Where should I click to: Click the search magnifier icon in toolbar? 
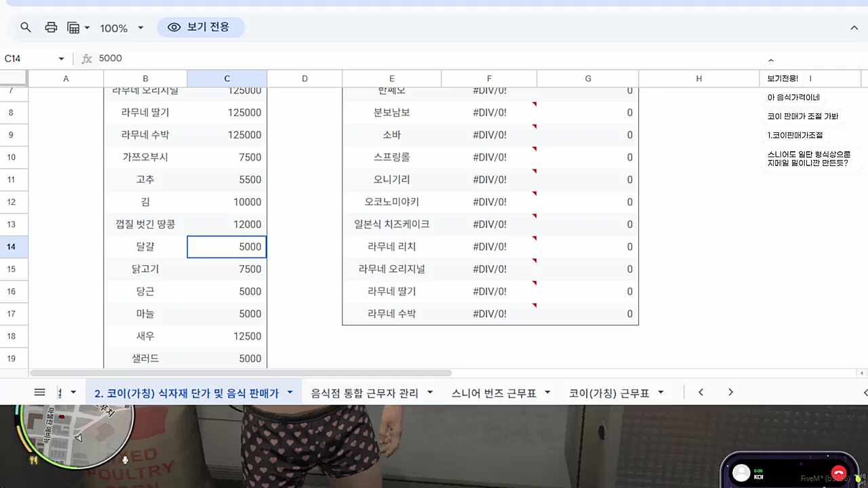pos(26,28)
